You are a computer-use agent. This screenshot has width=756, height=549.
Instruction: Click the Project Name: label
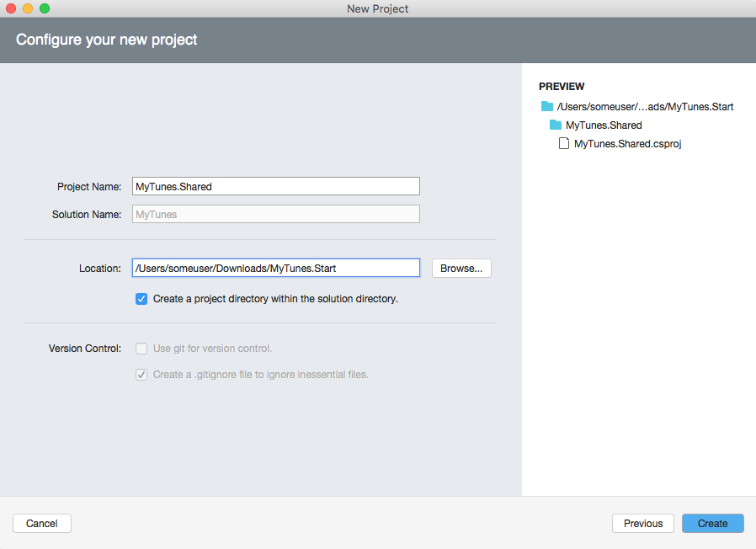pos(89,187)
